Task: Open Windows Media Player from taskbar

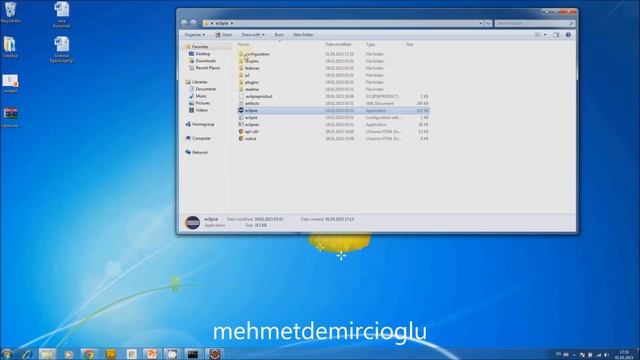Action: (69, 354)
